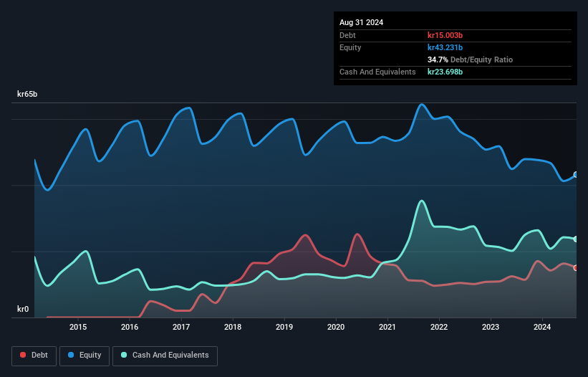This screenshot has width=588, height=377.
Task: Click the kr43.231b equity value
Action: [445, 47]
